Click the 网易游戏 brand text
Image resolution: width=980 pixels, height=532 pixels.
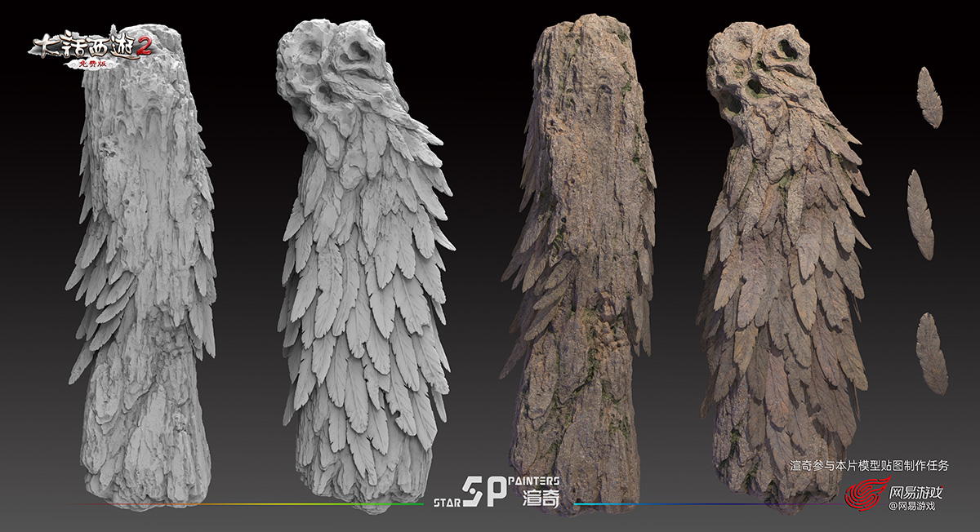point(915,492)
